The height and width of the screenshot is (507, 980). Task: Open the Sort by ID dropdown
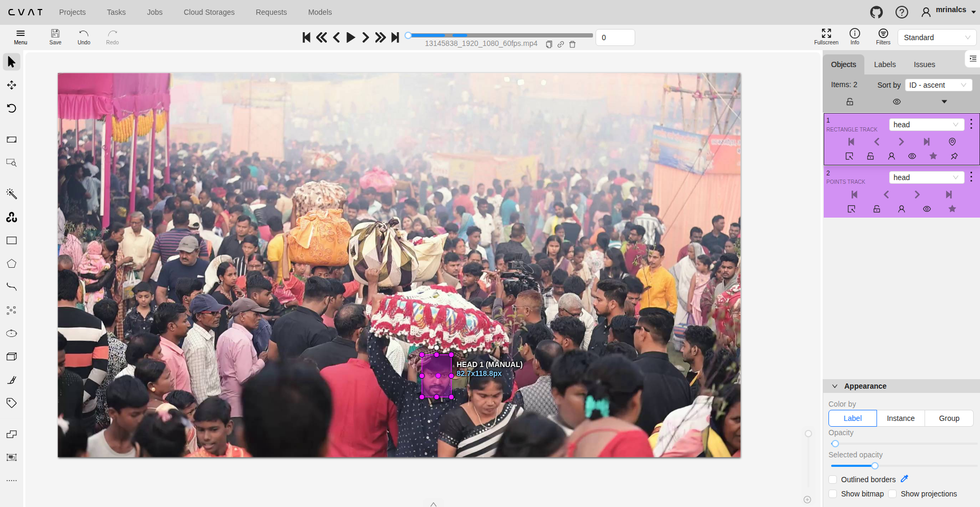938,84
